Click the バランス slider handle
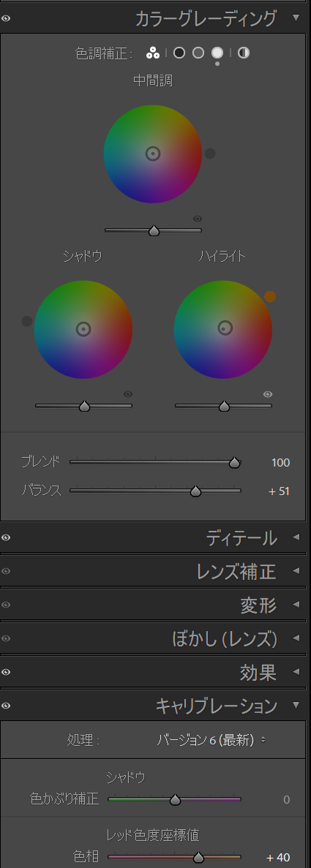 click(195, 491)
